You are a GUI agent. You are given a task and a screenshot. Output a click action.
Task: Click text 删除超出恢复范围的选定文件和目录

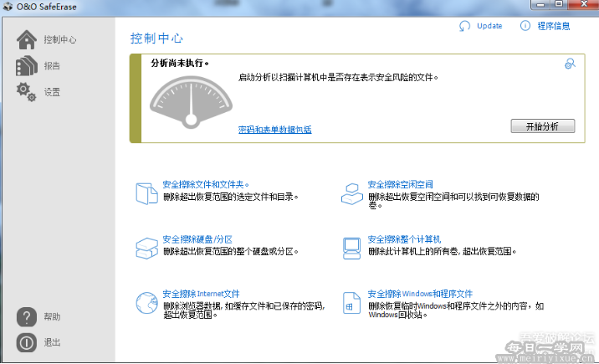click(x=231, y=197)
